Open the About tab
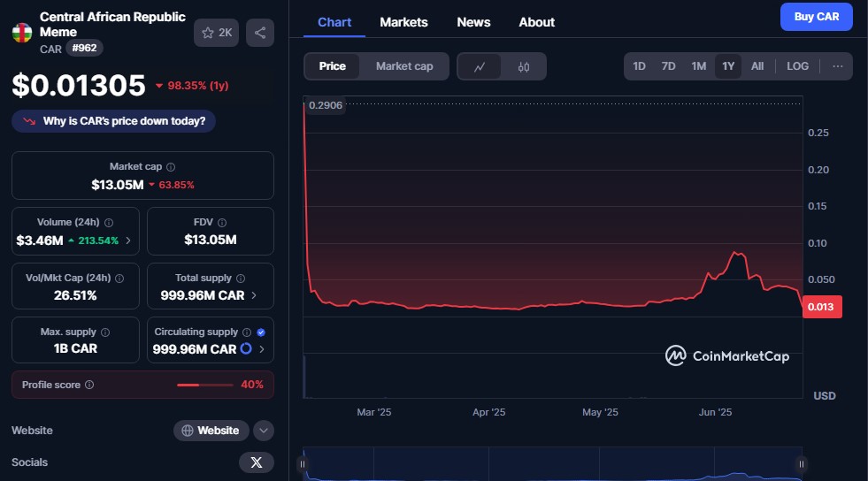Screen dimensions: 868x481 click(536, 23)
